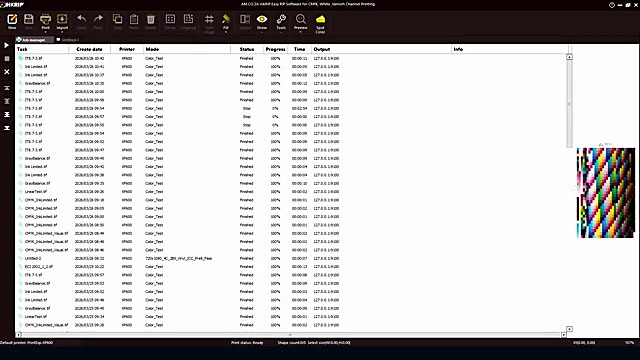This screenshot has height=360, width=640.
Task: Click the Default printer status bar text
Action: (27, 343)
